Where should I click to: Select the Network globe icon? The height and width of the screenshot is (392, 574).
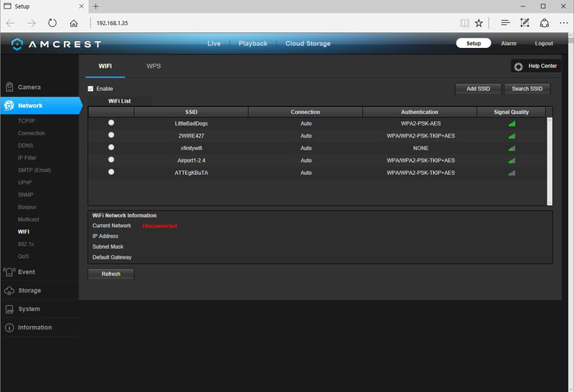(9, 106)
